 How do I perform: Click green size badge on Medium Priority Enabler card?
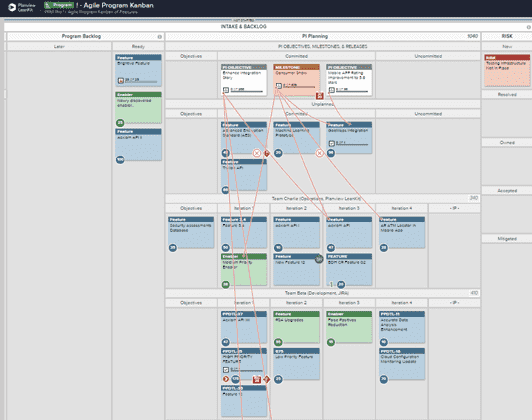click(x=225, y=285)
